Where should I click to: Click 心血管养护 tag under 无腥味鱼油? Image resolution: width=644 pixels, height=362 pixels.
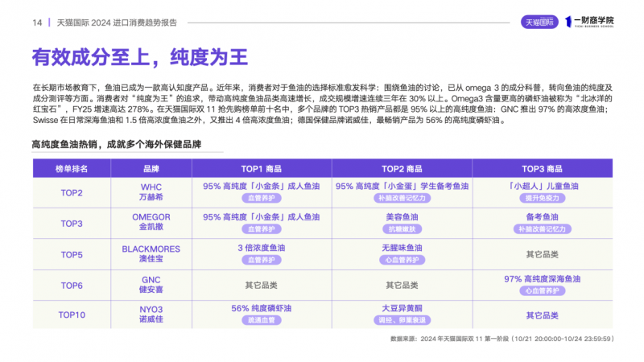[402, 260]
